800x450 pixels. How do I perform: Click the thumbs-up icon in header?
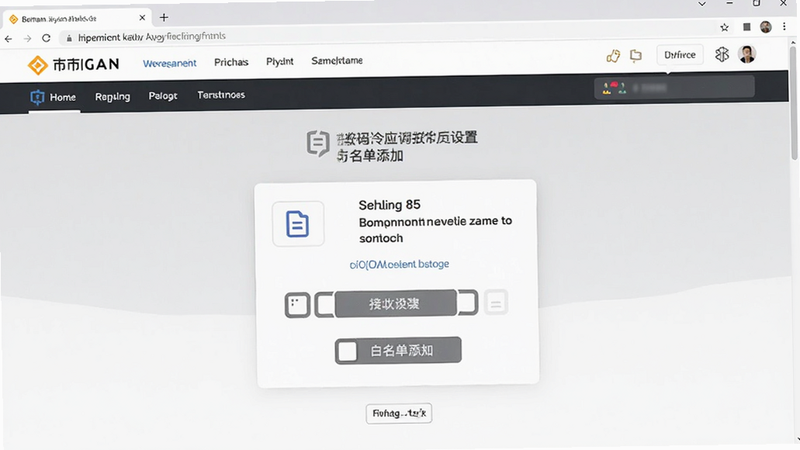point(613,56)
